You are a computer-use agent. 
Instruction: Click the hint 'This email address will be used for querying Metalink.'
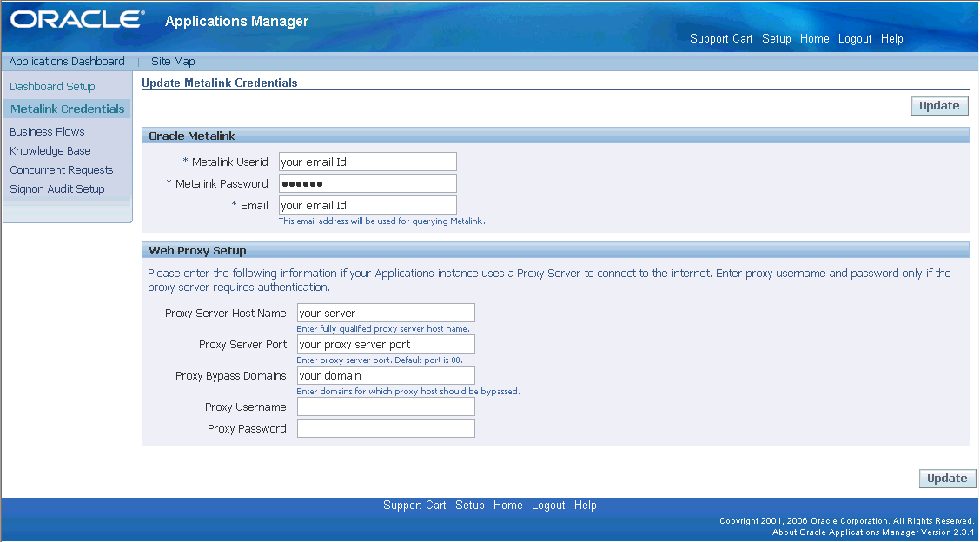(382, 221)
